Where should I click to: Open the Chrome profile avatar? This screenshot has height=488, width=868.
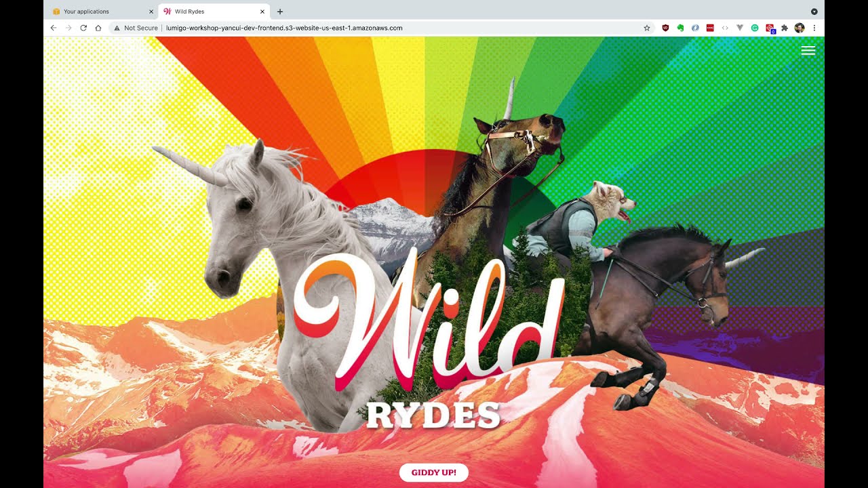click(x=800, y=28)
